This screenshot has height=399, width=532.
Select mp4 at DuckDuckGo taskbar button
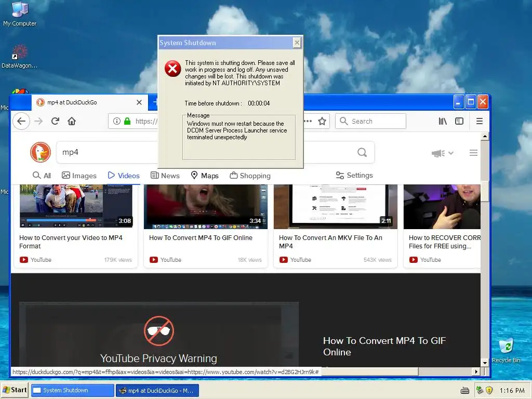[x=157, y=391]
